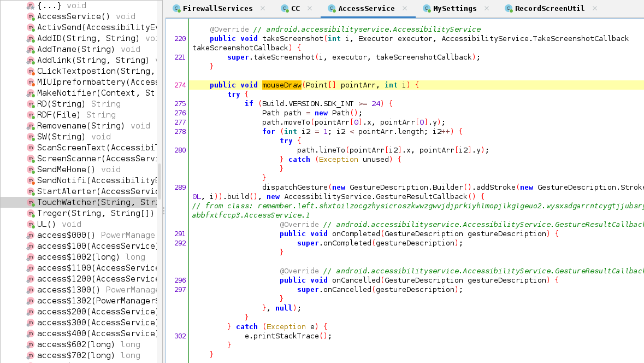Click the class icon on RecordScreenUtil tab
The image size is (644, 363).
point(509,8)
